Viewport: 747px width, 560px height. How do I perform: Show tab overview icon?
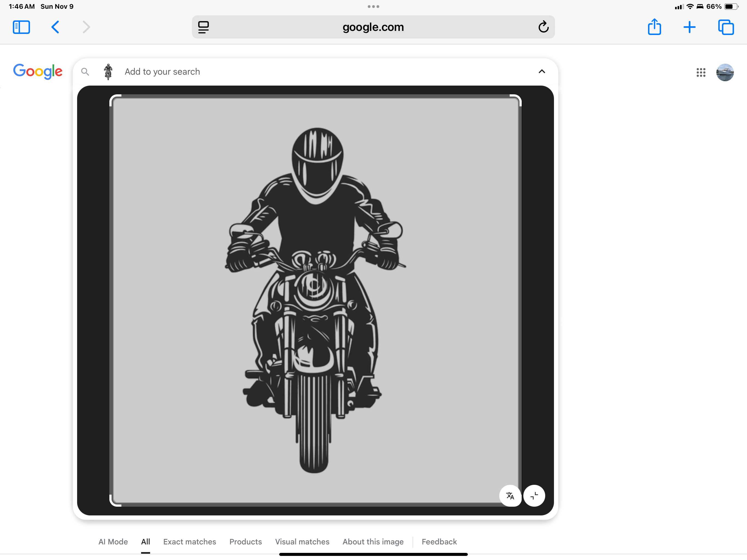pos(726,27)
